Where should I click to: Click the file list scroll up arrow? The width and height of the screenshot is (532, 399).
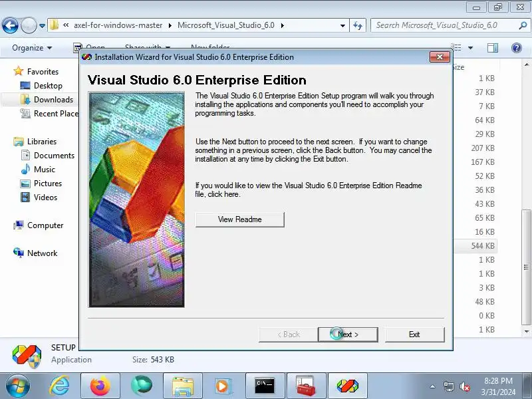(526, 64)
